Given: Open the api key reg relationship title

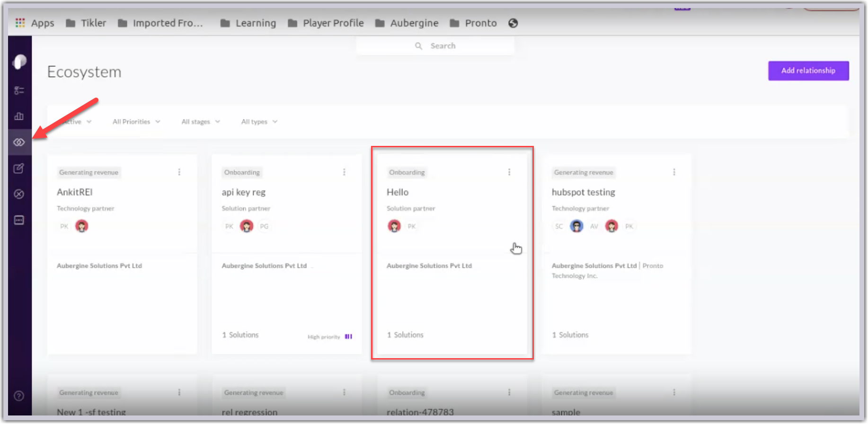Looking at the screenshot, I should tap(244, 192).
